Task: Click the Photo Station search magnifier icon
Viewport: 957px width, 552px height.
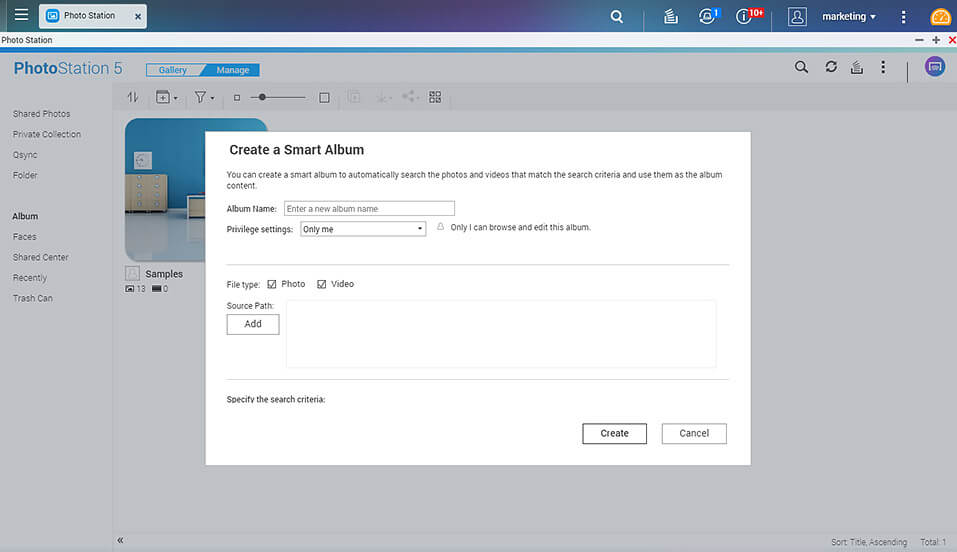Action: point(801,67)
